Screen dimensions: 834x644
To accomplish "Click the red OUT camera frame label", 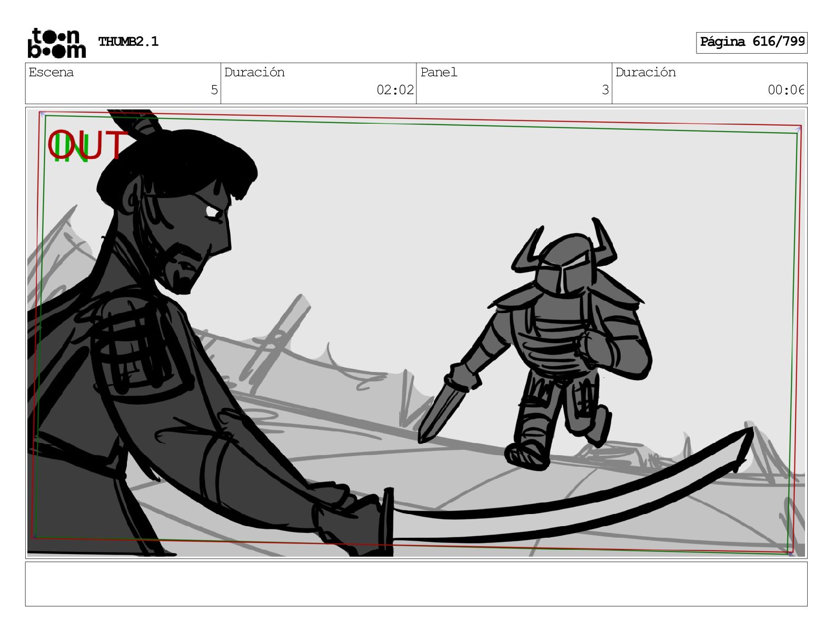I will pos(88,145).
